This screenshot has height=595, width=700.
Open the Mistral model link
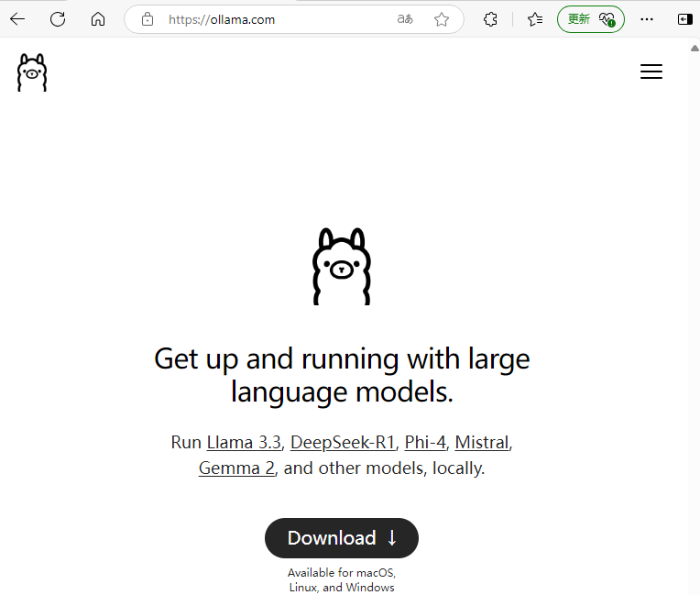pyautogui.click(x=482, y=443)
